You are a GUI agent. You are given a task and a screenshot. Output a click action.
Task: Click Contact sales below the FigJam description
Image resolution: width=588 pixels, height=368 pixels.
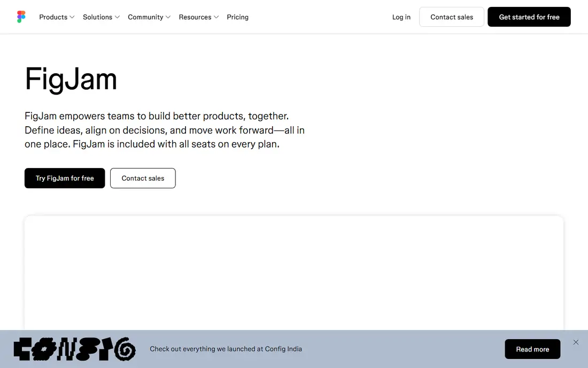click(x=143, y=178)
